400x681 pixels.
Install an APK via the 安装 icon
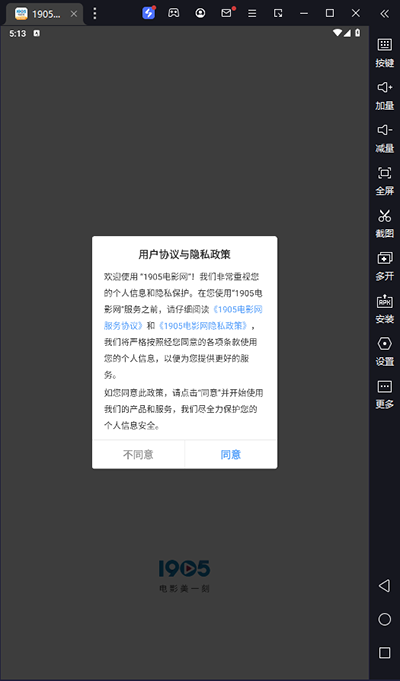(384, 308)
